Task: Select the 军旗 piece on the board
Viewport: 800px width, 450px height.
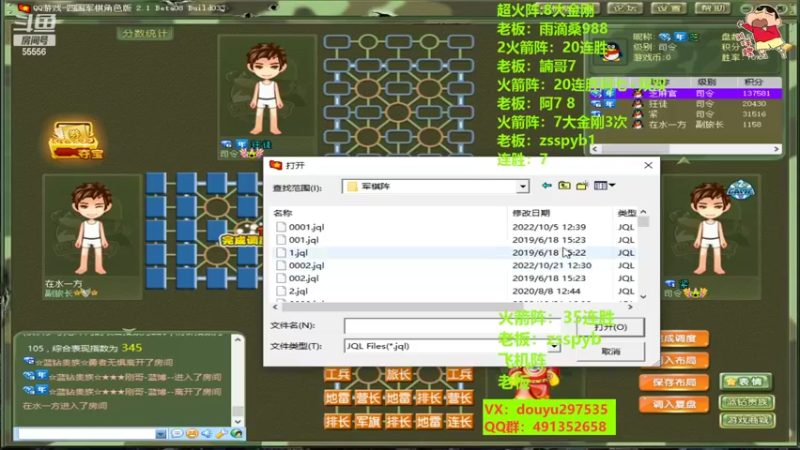Action: tap(368, 421)
